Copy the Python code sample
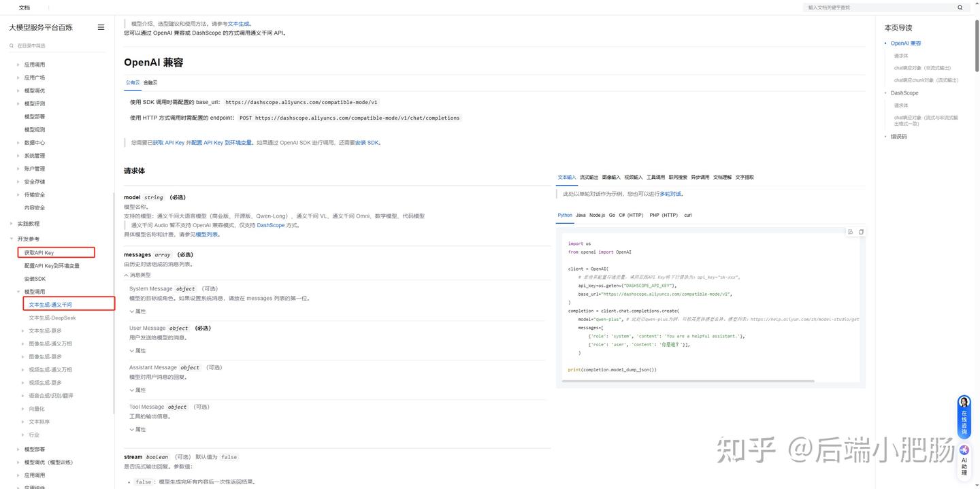The height and width of the screenshot is (489, 980). (x=862, y=231)
